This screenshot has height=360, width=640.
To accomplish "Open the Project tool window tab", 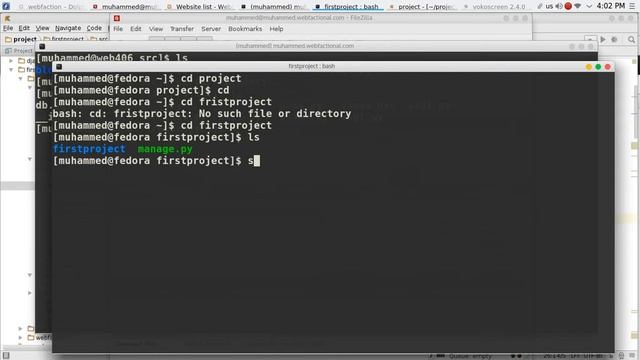I will tap(19, 51).
